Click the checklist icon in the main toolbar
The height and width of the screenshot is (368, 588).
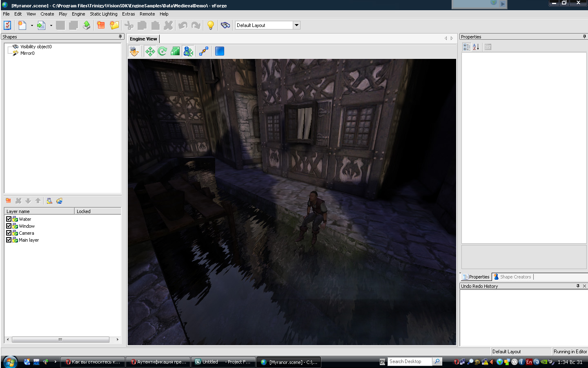tap(7, 25)
